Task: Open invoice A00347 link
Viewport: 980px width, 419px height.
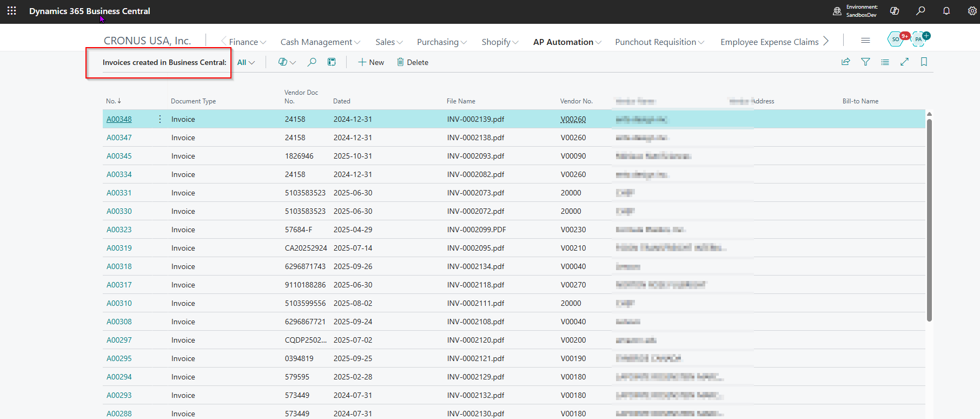Action: (119, 138)
